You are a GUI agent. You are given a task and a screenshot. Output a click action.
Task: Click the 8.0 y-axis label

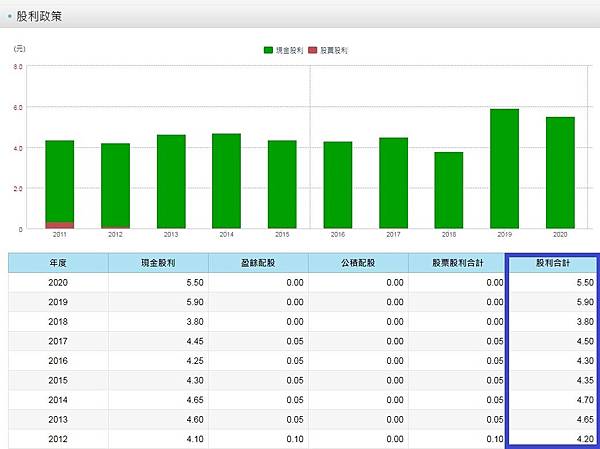18,67
